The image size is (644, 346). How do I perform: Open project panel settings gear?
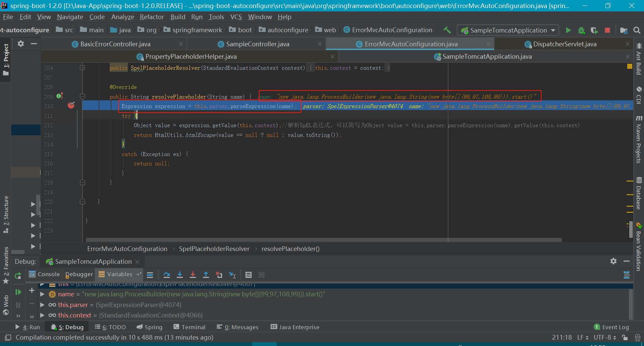coord(21,44)
